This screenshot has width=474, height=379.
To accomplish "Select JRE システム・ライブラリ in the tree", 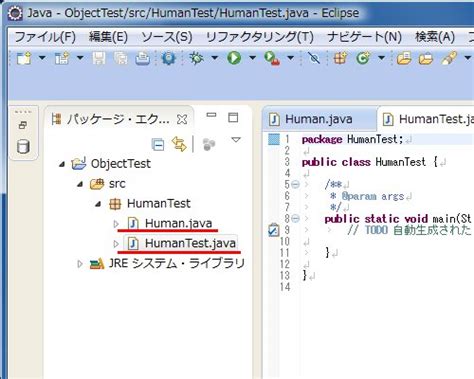I will pos(177,264).
